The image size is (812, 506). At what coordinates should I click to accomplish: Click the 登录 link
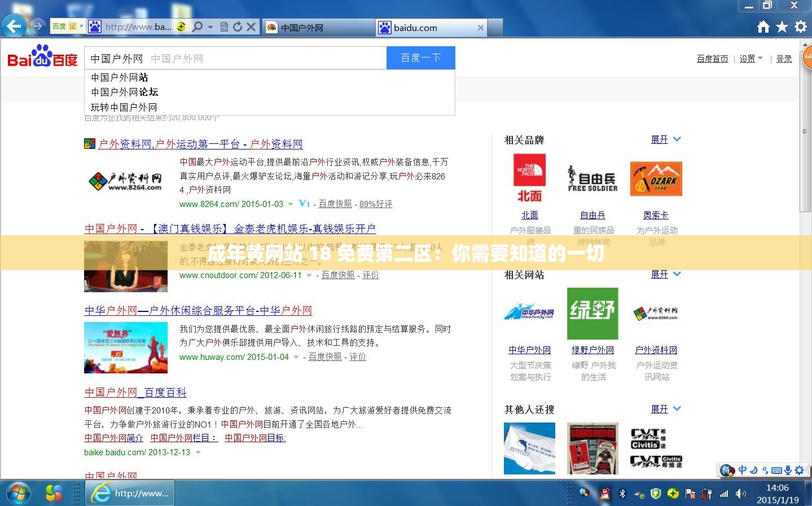point(784,59)
